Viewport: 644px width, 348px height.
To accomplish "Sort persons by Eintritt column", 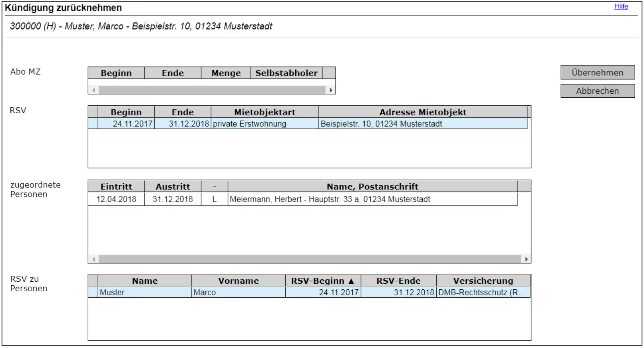I will tap(116, 186).
